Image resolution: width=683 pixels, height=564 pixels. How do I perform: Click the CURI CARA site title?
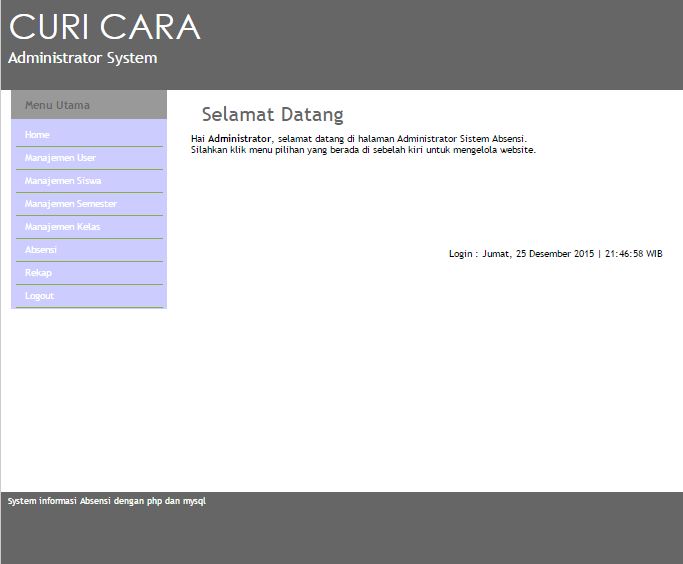[x=105, y=27]
